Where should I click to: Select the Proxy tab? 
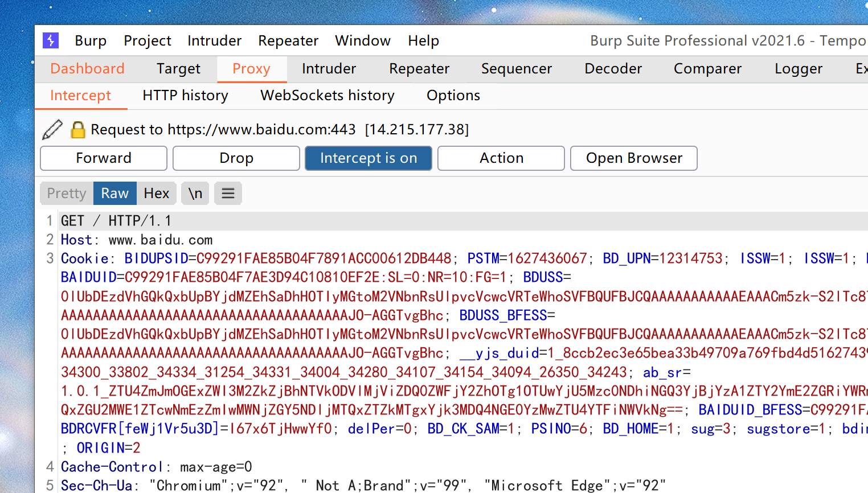tap(251, 69)
